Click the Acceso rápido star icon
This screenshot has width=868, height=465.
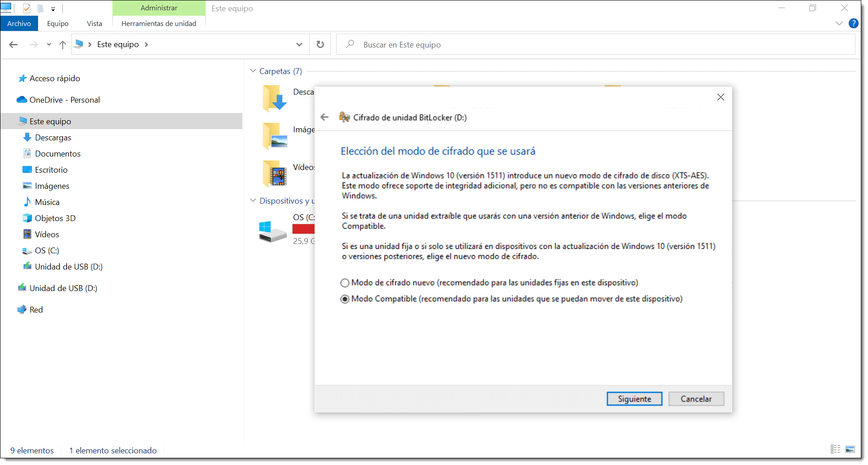(22, 78)
